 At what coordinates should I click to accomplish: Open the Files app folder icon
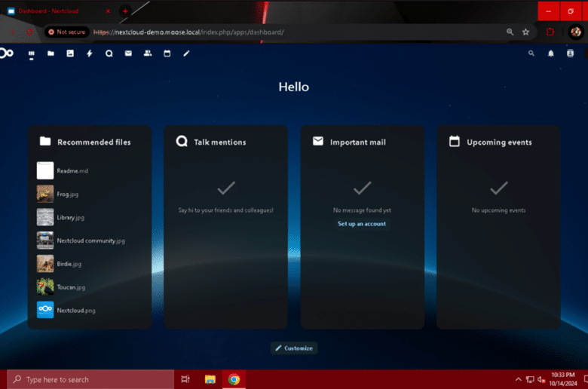(51, 54)
